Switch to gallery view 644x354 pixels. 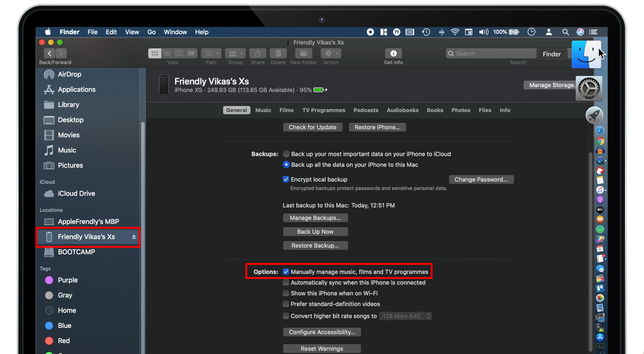191,53
